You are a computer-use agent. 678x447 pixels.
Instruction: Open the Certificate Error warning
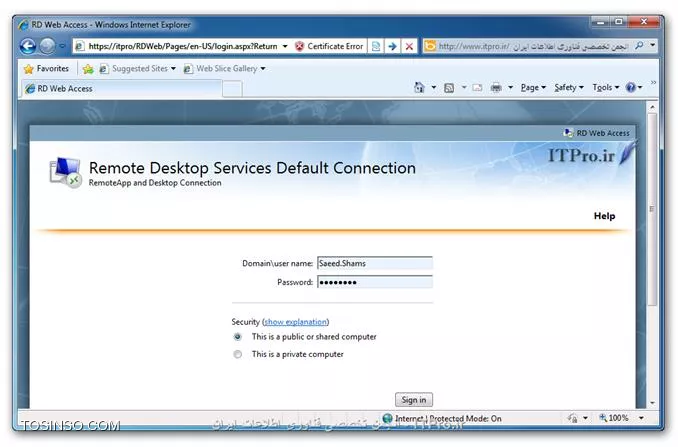tap(329, 46)
